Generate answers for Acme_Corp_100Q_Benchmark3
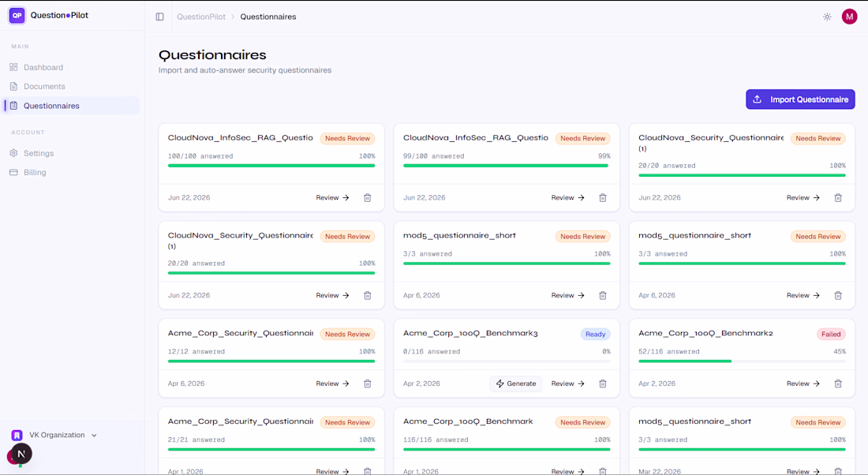Image resolution: width=868 pixels, height=475 pixels. 516,383
